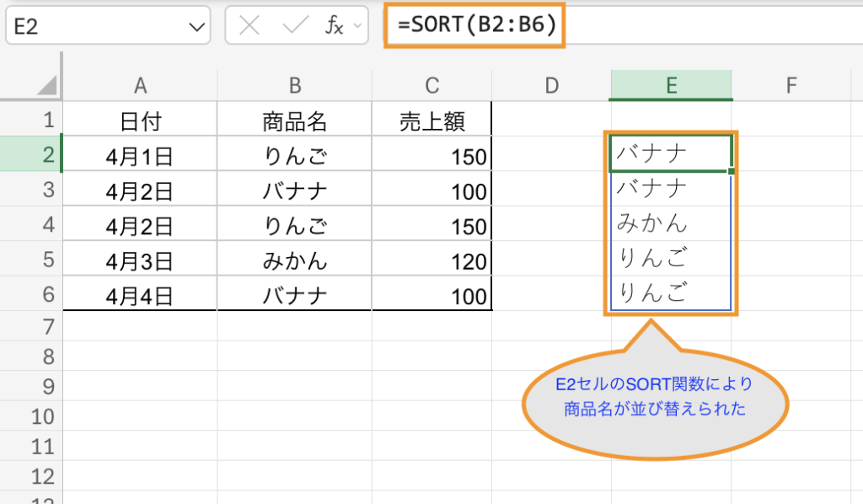Expand the Name Box dropdown arrow
Viewport: 863px width, 504px height.
pos(197,28)
